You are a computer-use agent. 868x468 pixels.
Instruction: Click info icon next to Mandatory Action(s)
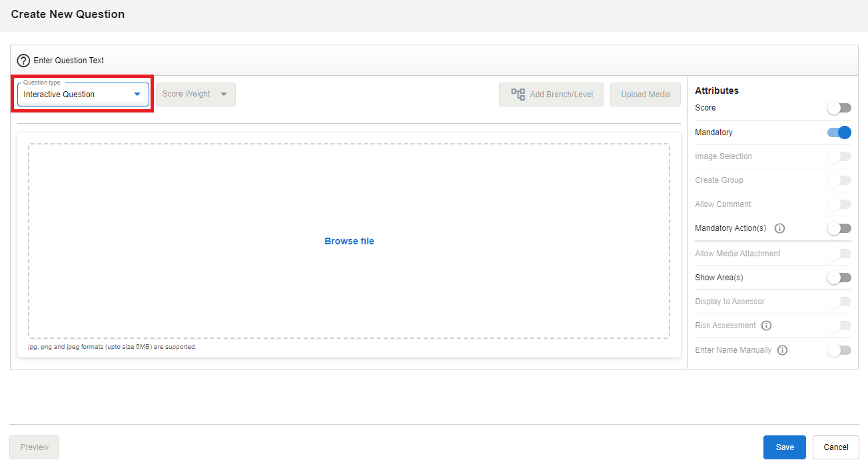click(779, 228)
